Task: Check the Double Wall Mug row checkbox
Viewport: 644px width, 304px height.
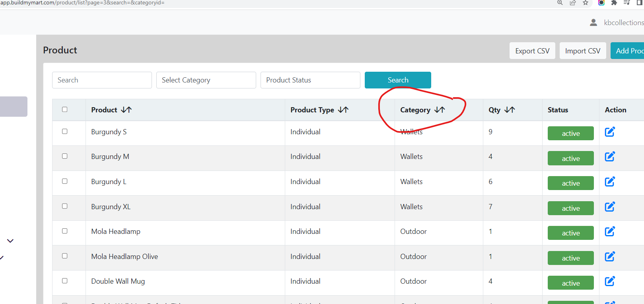Action: [65, 281]
